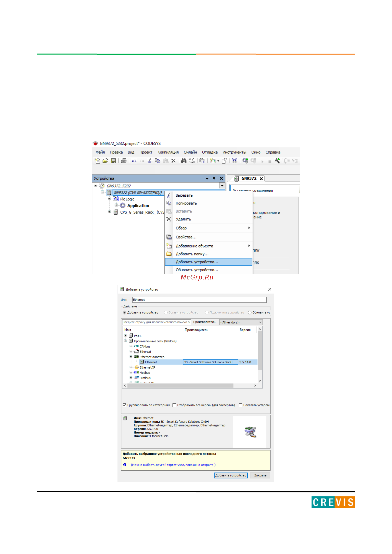Close the GN9372 editor tab
The width and height of the screenshot is (392, 554).
[261, 179]
